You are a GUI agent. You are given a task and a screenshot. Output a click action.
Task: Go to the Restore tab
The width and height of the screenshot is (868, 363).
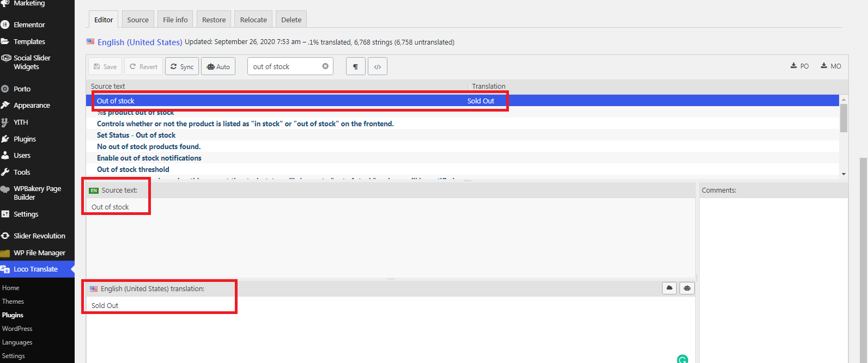point(214,20)
